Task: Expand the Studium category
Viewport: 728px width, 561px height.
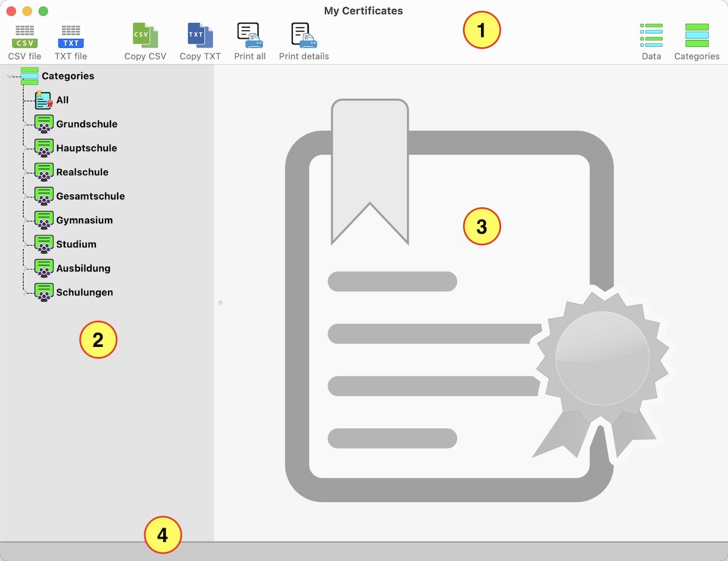Action: (x=25, y=244)
